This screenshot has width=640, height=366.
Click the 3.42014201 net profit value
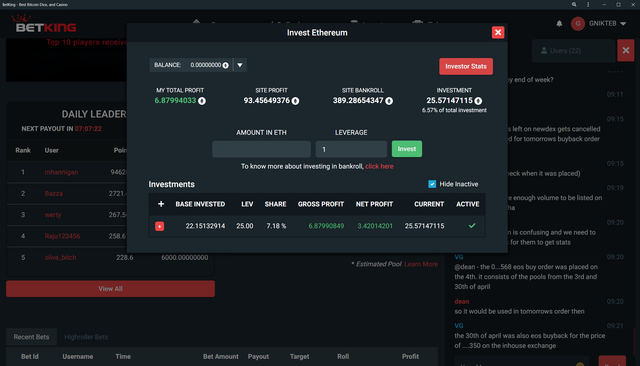tap(375, 226)
